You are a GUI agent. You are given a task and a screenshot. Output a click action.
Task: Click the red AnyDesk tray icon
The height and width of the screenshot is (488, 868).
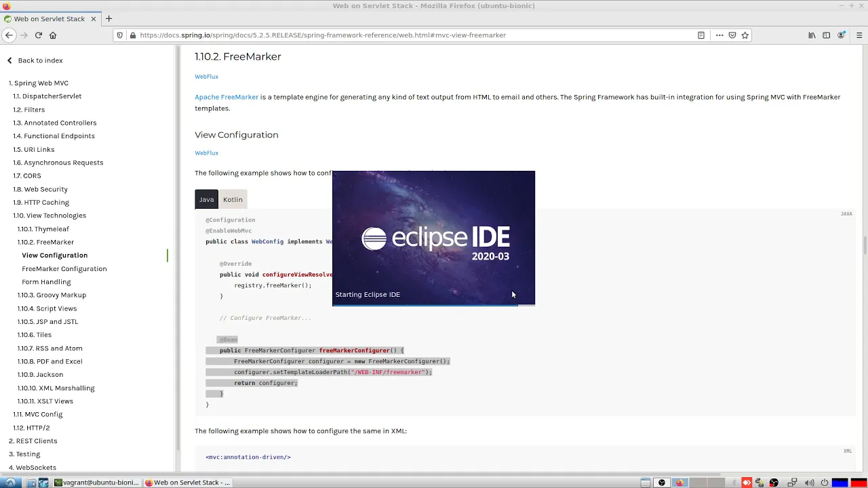(x=747, y=483)
